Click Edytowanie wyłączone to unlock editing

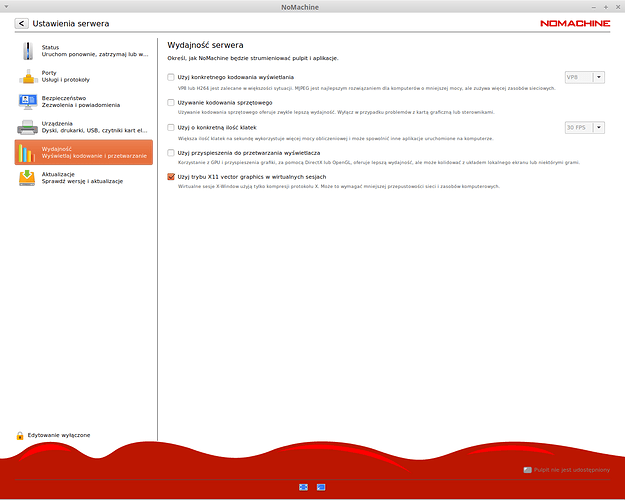[x=59, y=435]
